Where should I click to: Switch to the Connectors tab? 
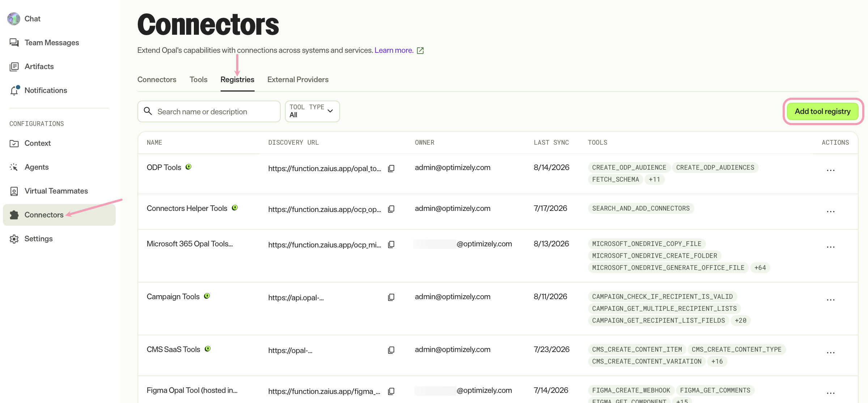pos(157,80)
